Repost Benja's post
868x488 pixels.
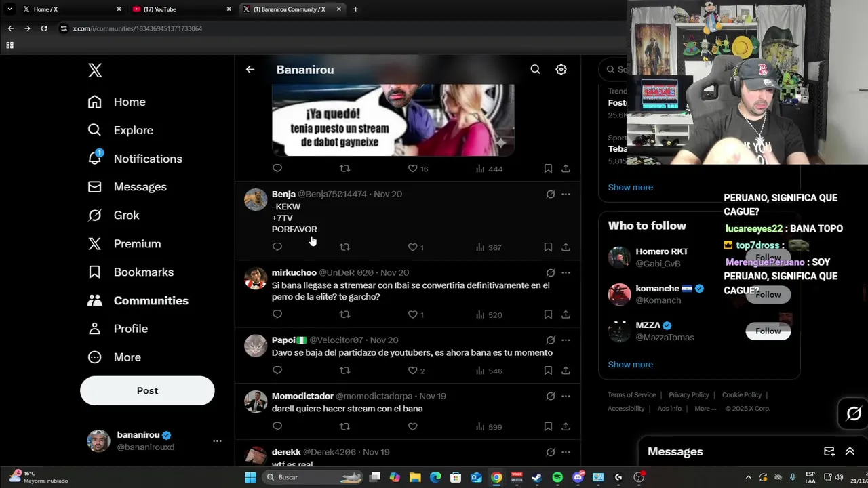344,247
